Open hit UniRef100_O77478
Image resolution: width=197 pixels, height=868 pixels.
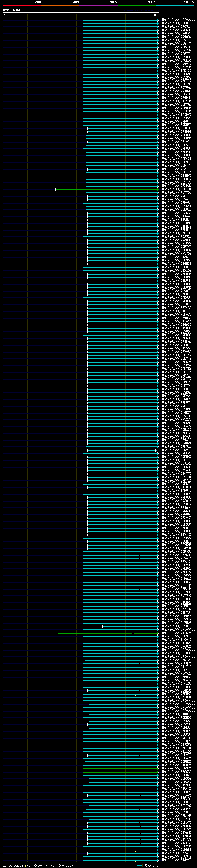176,853
